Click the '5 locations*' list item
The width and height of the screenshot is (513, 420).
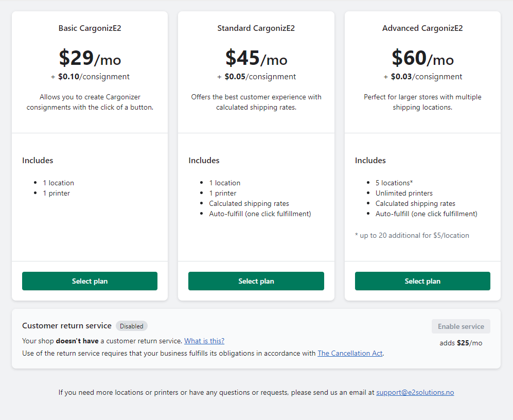click(x=394, y=183)
